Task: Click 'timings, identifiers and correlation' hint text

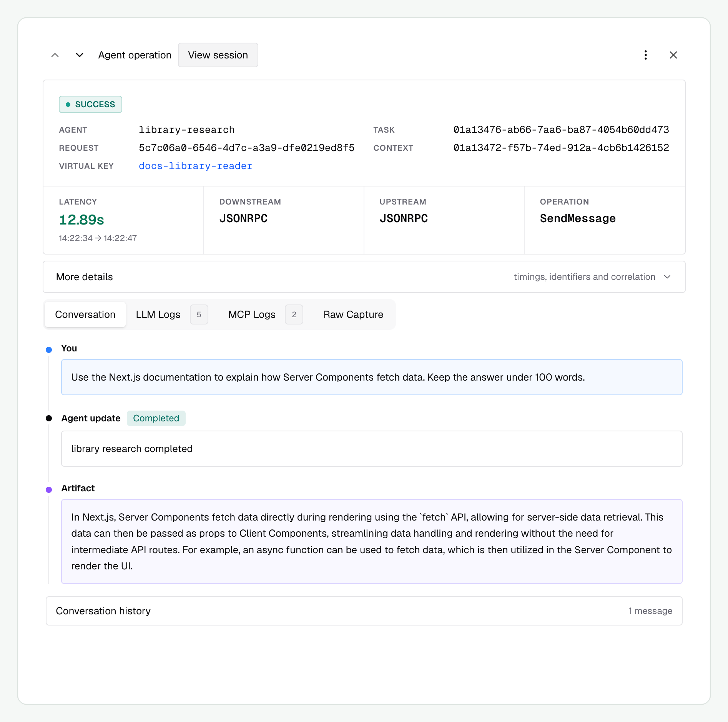Action: (585, 277)
